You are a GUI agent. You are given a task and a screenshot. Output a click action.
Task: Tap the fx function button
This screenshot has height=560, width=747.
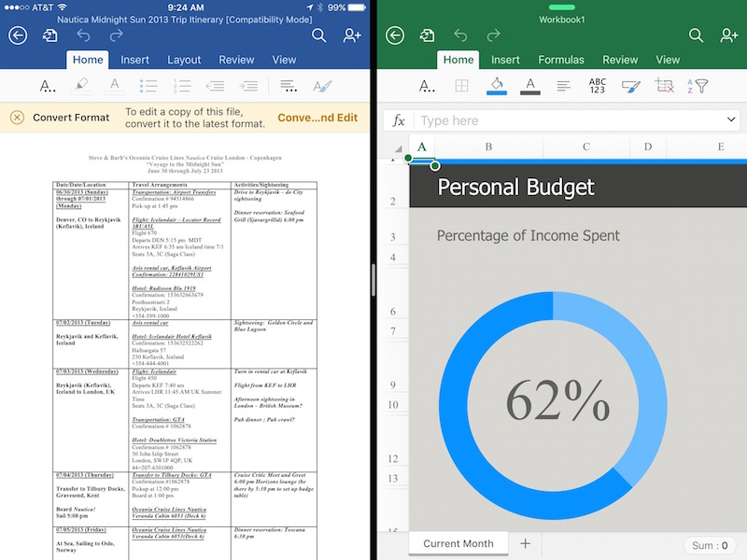coord(399,121)
